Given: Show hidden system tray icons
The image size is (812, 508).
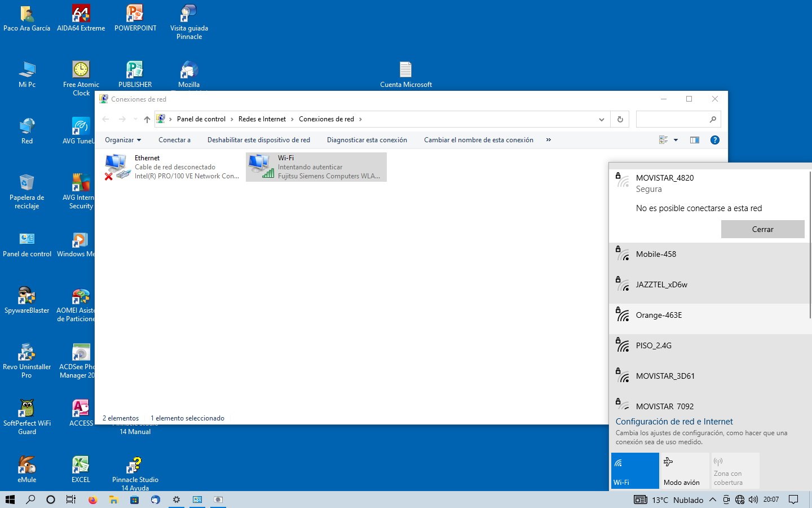Looking at the screenshot, I should click(713, 500).
